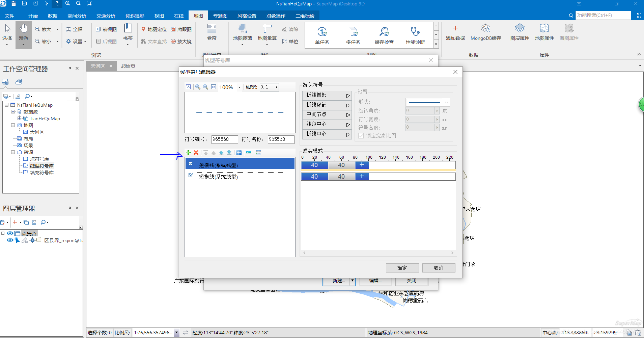Open 图层属性 layer properties
644x338 pixels.
[x=520, y=32]
